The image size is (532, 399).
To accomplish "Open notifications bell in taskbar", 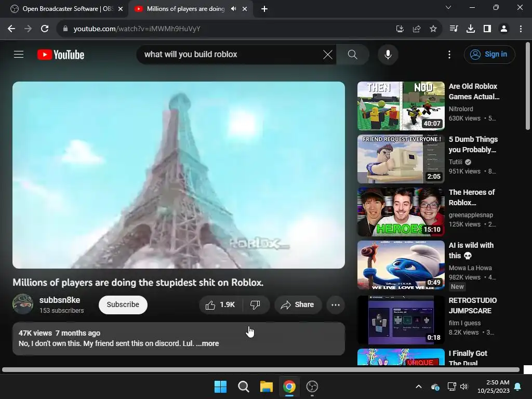I will (x=518, y=387).
